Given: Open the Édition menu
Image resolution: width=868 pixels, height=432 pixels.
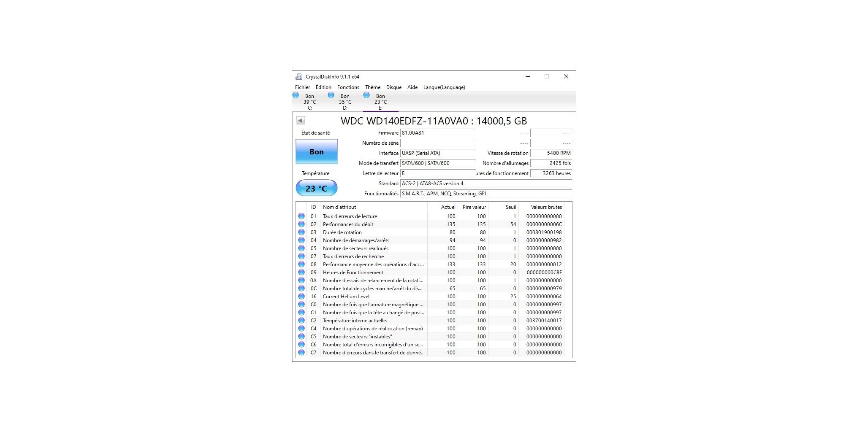Looking at the screenshot, I should pos(323,87).
